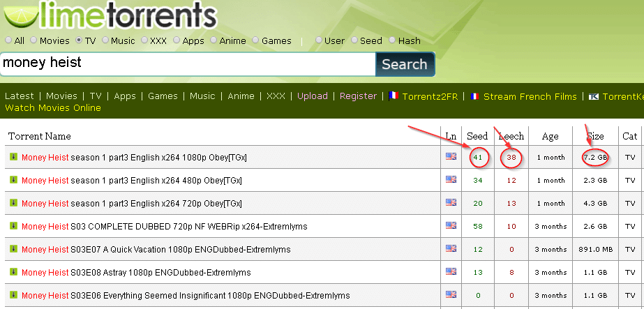The image size is (644, 309).
Task: Open the Upload link
Action: pos(313,96)
